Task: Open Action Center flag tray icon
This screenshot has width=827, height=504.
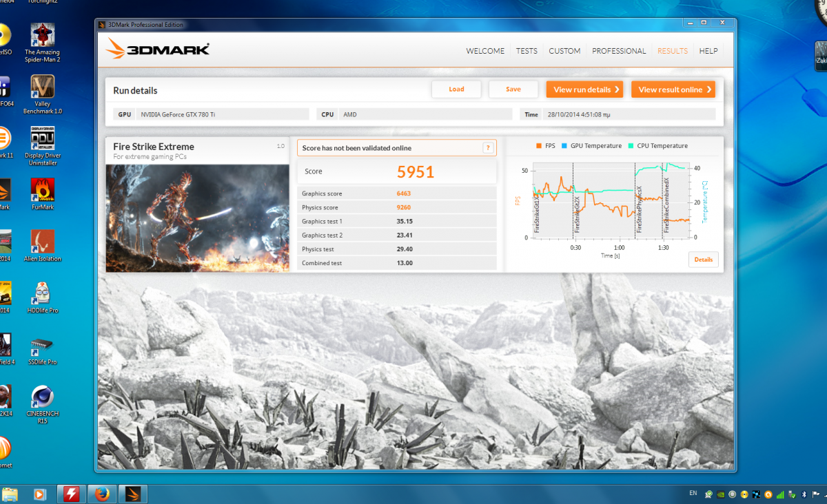Action: pos(816,494)
